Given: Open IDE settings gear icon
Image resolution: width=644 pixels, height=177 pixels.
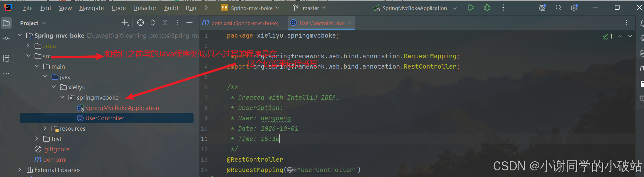Looking at the screenshot, I should (574, 8).
